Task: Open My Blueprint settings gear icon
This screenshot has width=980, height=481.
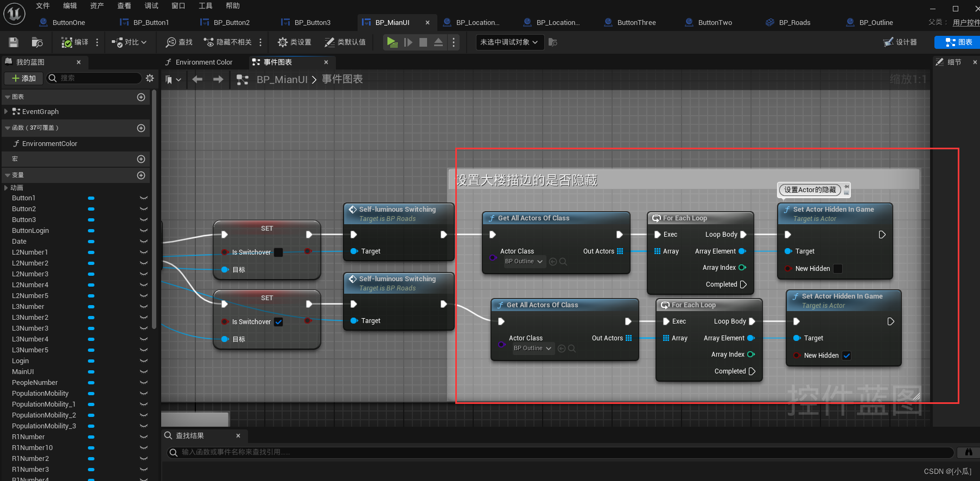Action: (150, 78)
